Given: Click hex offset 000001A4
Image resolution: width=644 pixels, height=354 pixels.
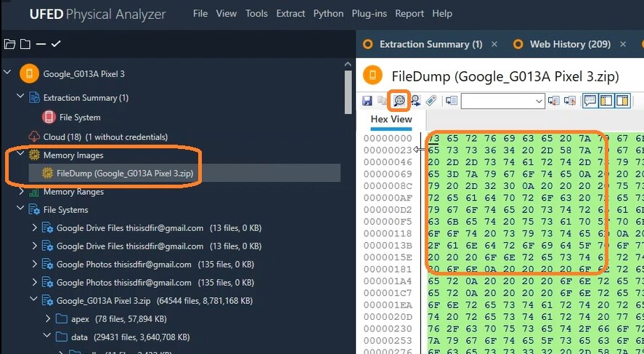Looking at the screenshot, I should (388, 281).
